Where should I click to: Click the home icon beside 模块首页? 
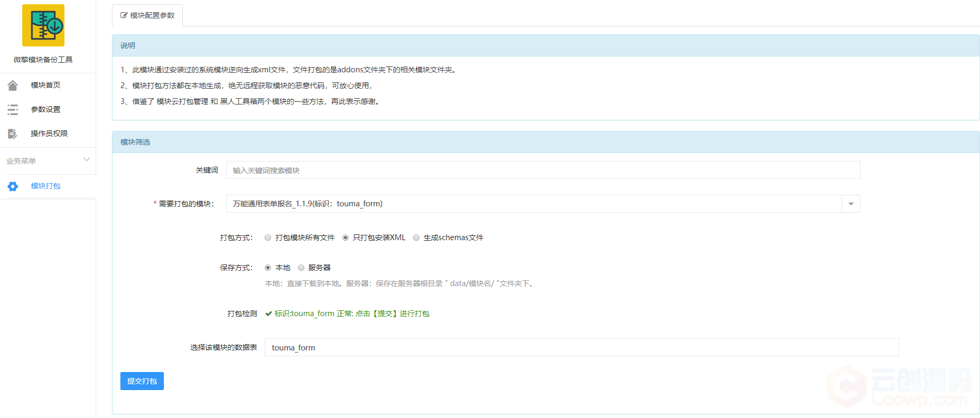(13, 85)
